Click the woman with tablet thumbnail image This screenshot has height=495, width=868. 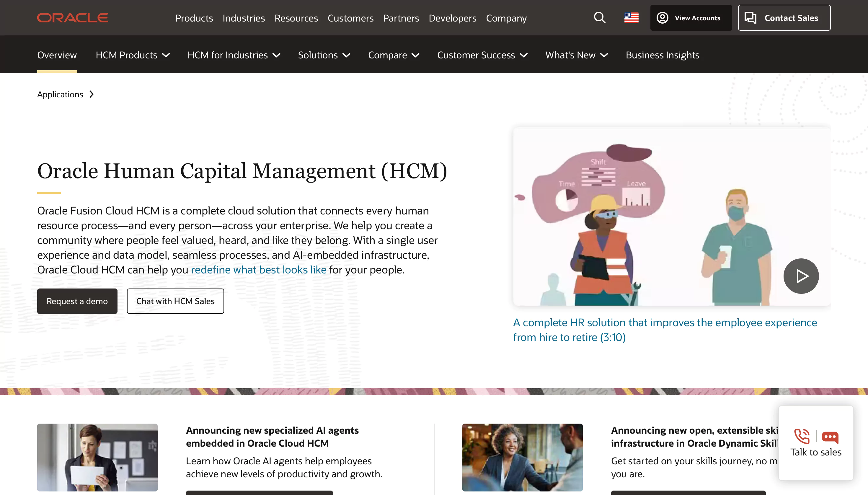point(97,457)
